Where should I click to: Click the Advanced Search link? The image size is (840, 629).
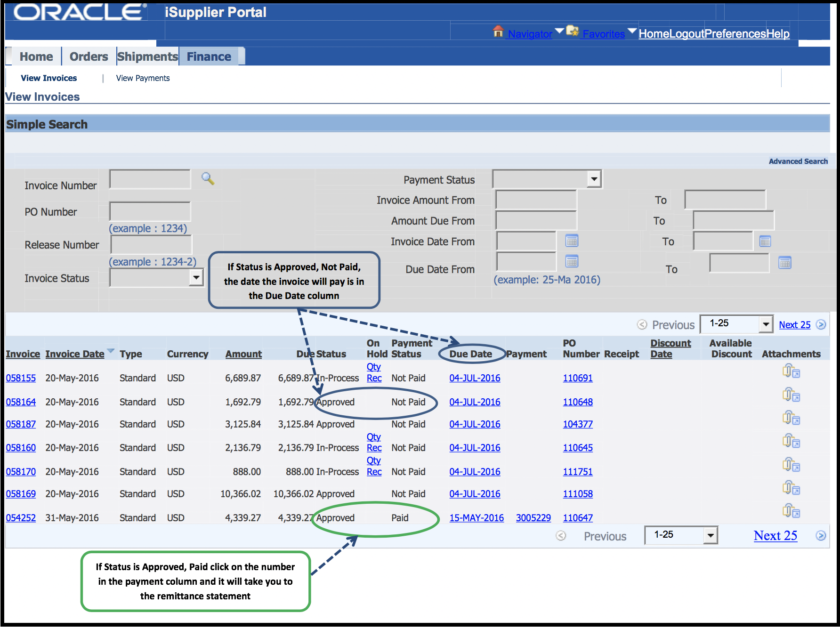point(798,161)
